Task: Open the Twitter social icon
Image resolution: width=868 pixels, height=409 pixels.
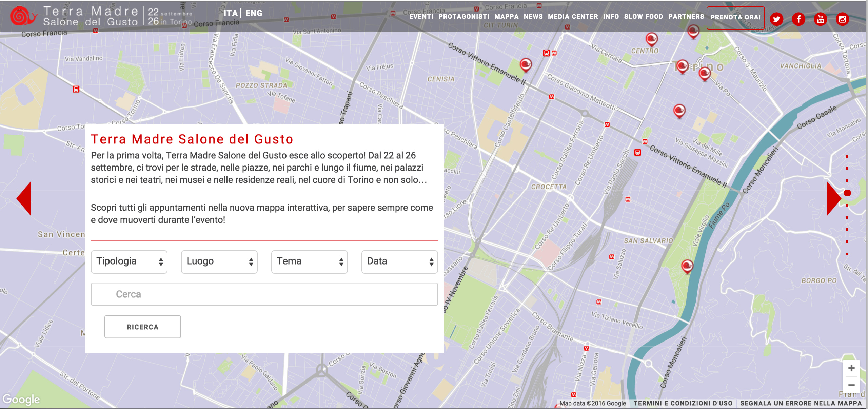Action: pyautogui.click(x=776, y=19)
